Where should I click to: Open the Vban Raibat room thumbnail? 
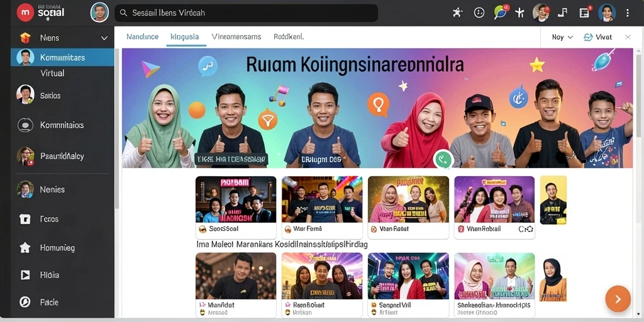point(408,199)
